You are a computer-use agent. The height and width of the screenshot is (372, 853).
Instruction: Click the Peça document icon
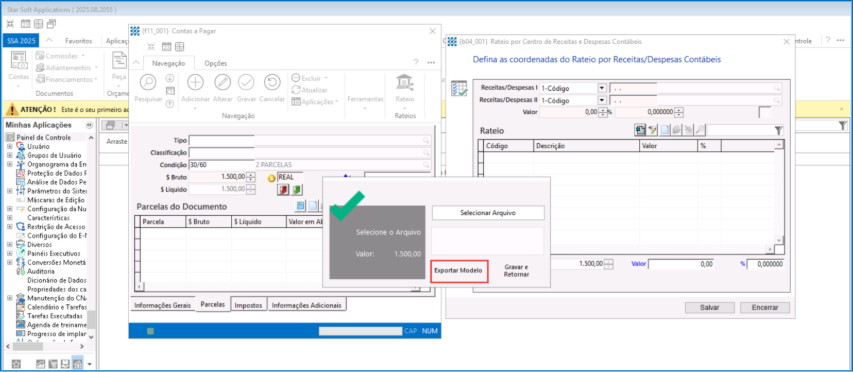[x=119, y=60]
